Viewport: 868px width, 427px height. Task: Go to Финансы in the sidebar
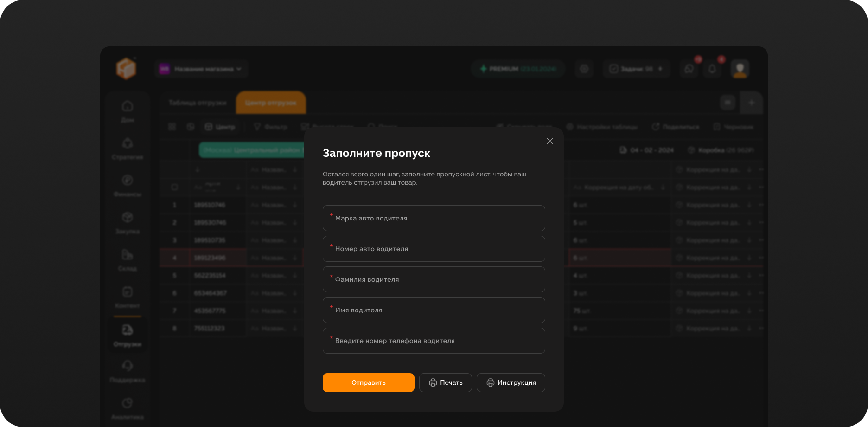pyautogui.click(x=128, y=181)
